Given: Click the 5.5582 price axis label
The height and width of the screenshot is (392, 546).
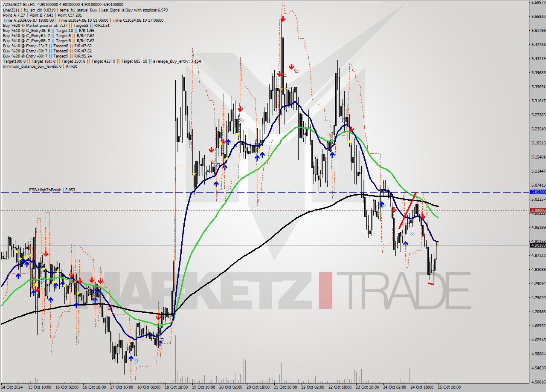Looking at the screenshot, I should click(538, 17).
